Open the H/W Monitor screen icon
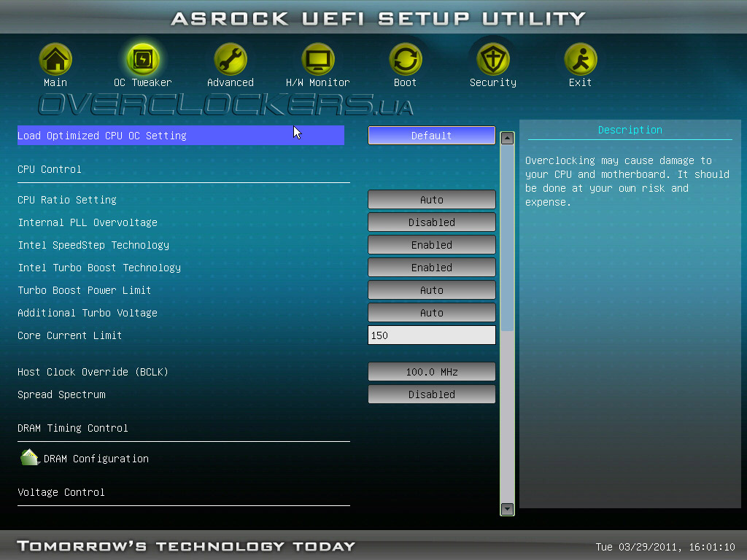The width and height of the screenshot is (747, 560). click(318, 60)
